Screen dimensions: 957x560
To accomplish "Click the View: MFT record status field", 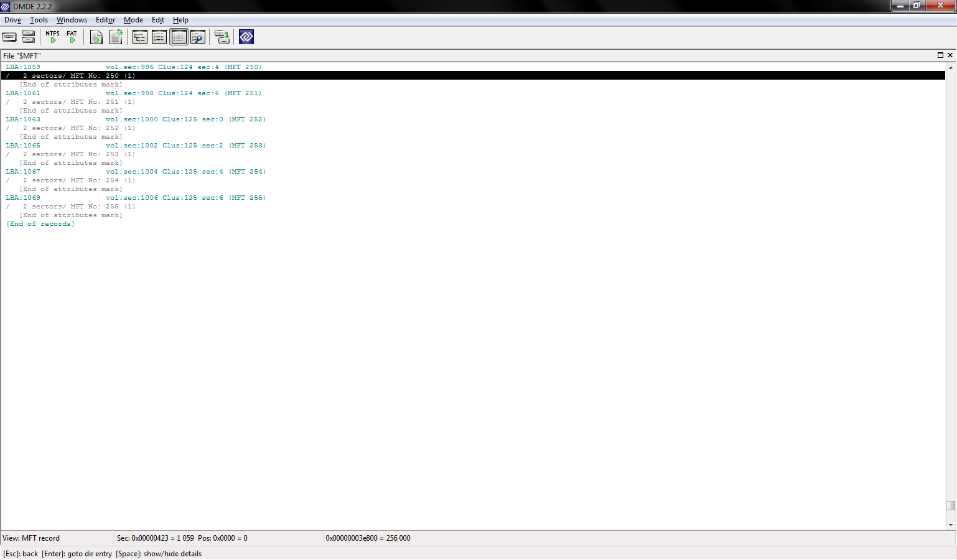I will (x=57, y=538).
